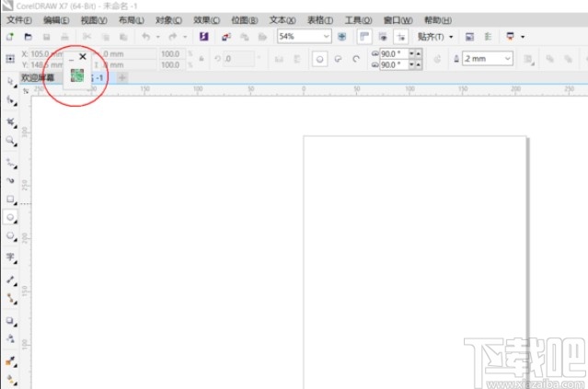Screen dimensions: 588x389
Task: Select the Transparency tool
Action: click(x=10, y=338)
